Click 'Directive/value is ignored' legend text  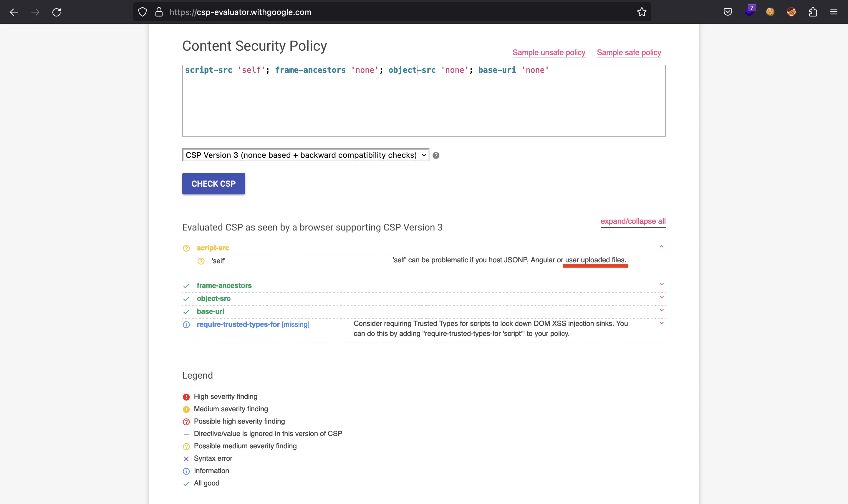(268, 434)
